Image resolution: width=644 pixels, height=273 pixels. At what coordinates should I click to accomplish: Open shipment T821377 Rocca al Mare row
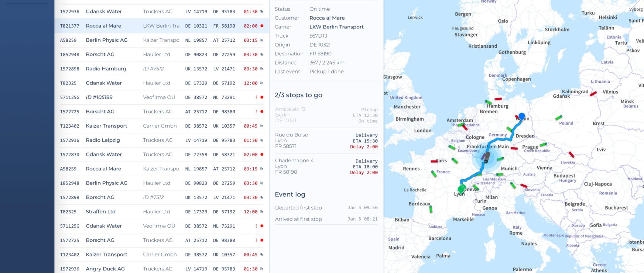coord(161,26)
